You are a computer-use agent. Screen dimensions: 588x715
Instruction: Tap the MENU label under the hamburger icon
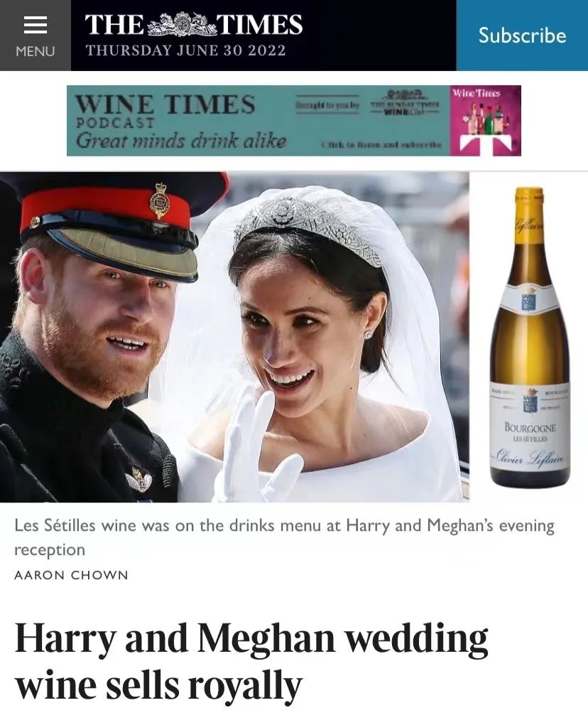tap(35, 51)
